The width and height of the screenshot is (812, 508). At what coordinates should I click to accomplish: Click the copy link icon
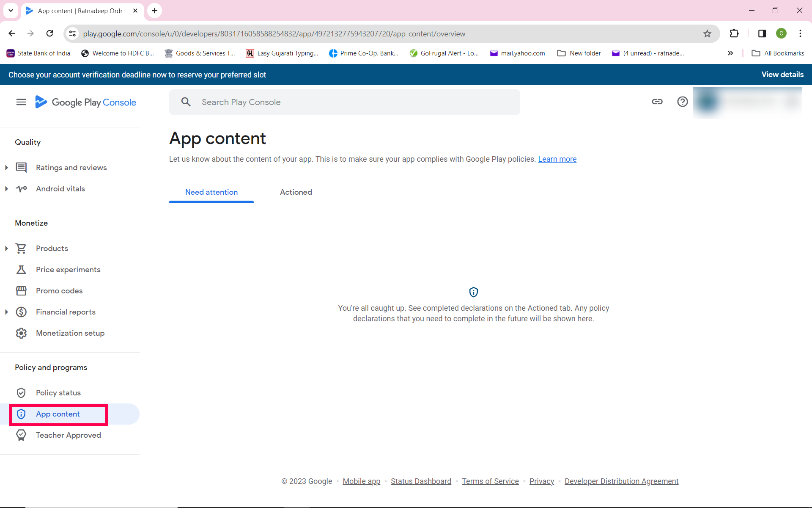(657, 102)
